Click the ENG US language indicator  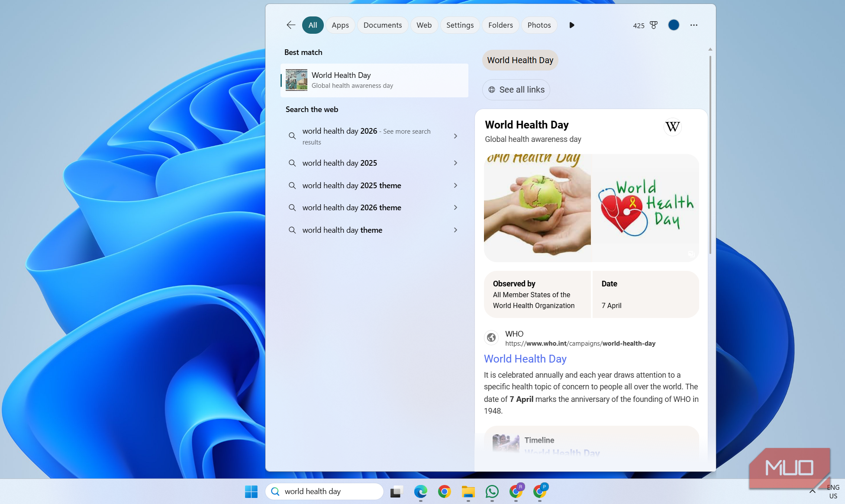(833, 491)
